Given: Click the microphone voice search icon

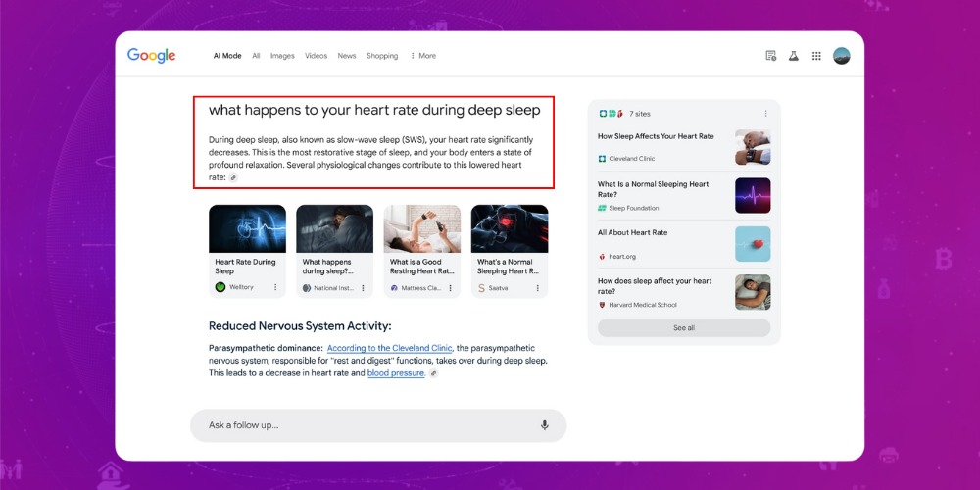Looking at the screenshot, I should [x=544, y=425].
